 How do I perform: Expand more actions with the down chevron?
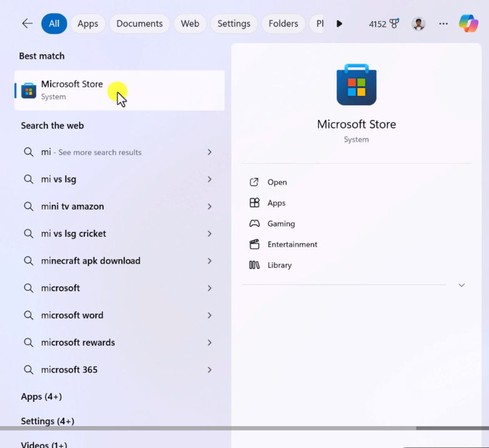coord(461,285)
